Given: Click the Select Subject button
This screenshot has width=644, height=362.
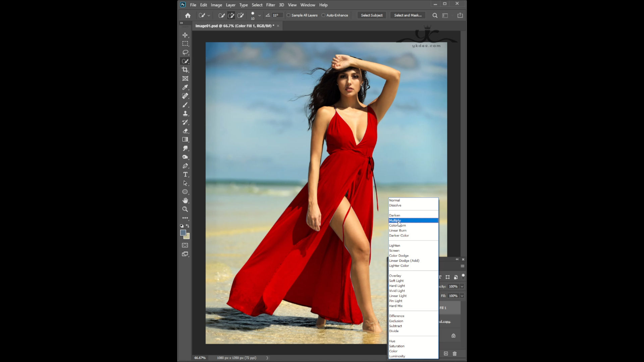Looking at the screenshot, I should coord(372,15).
